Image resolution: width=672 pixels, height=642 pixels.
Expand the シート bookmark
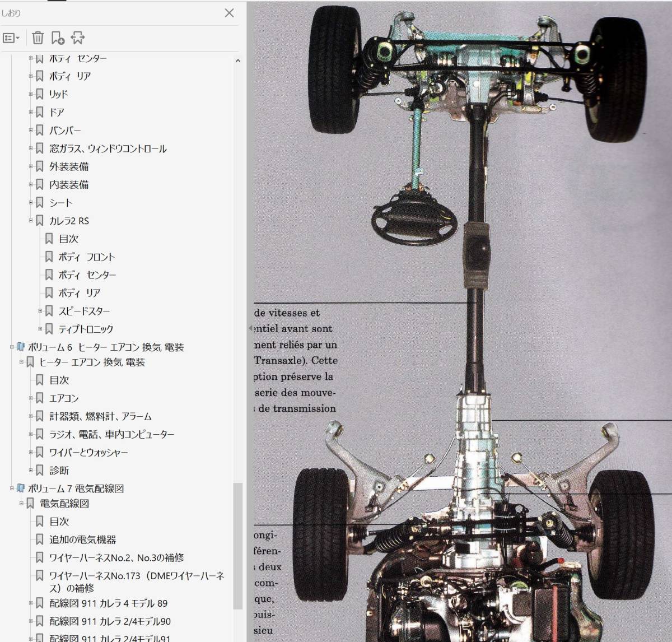pos(31,202)
